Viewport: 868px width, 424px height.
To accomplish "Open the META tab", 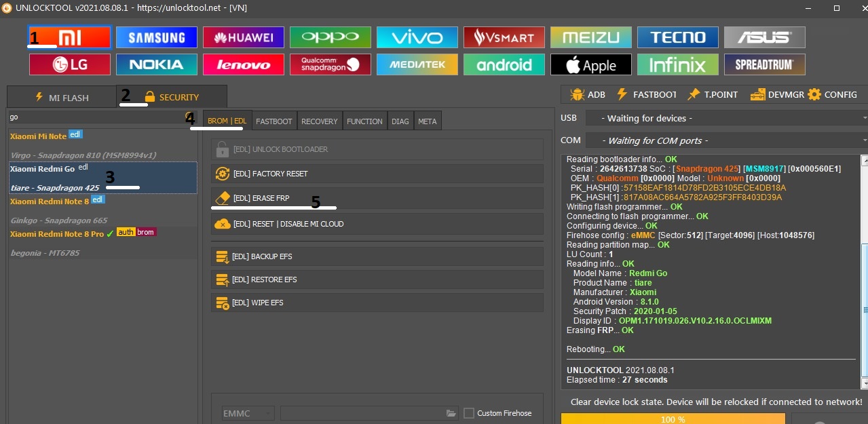I will point(428,121).
